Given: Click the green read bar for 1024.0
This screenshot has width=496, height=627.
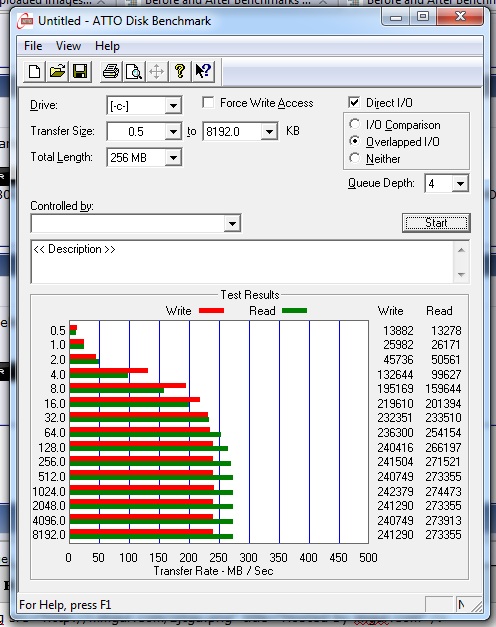Looking at the screenshot, I should [x=151, y=492].
